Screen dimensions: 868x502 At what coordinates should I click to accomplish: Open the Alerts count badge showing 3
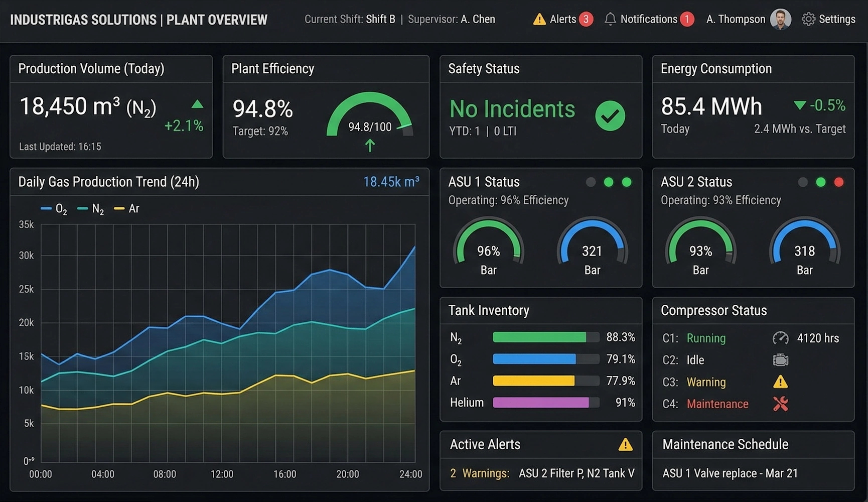[587, 19]
